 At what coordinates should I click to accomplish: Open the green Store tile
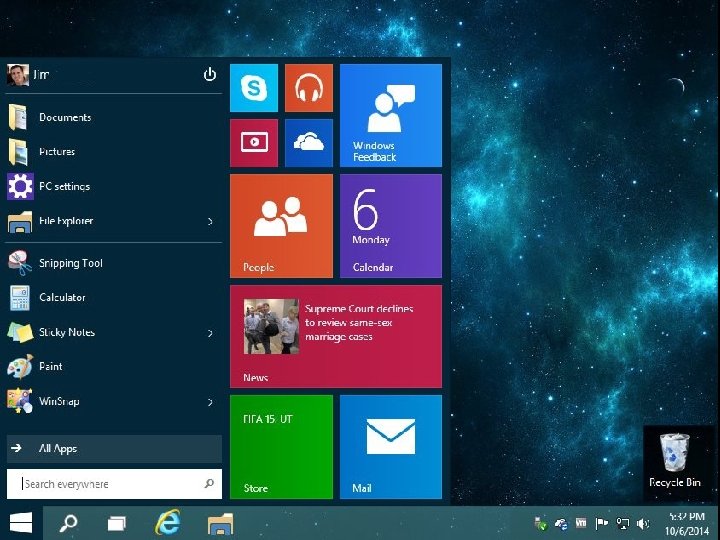click(281, 446)
